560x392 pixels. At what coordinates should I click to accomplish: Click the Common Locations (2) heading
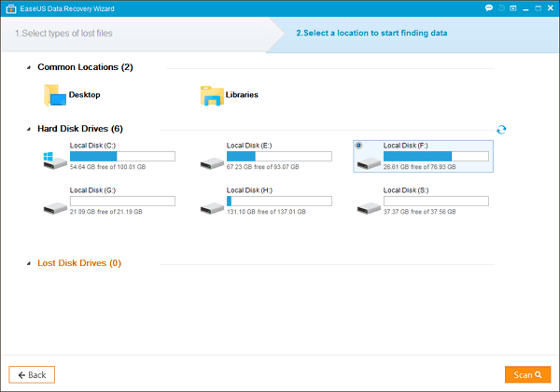(85, 67)
